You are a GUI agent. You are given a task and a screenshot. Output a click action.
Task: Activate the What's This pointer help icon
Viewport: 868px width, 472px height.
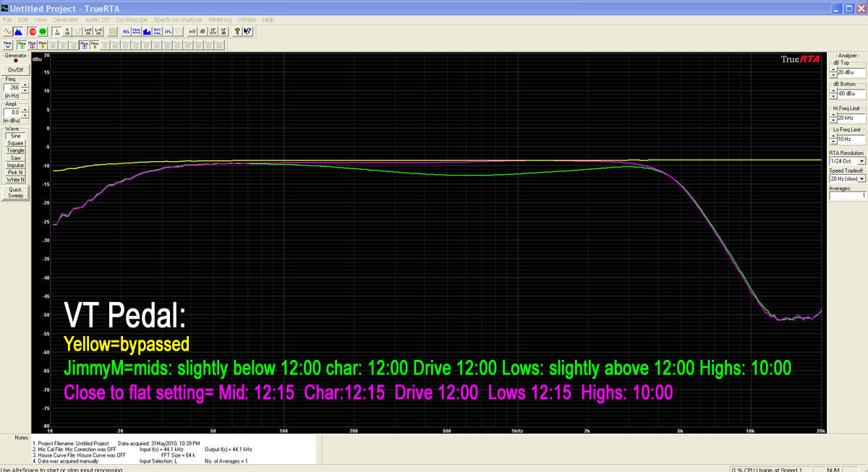(247, 32)
